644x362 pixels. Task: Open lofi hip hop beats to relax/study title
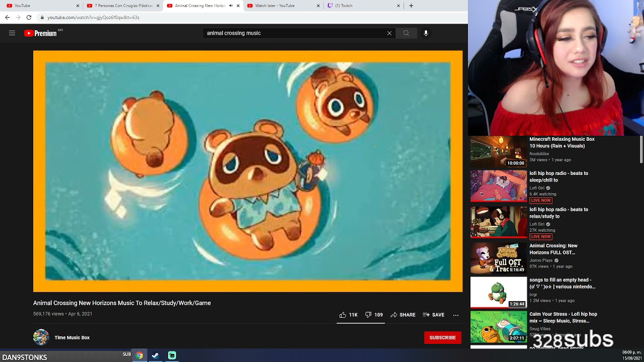click(559, 213)
